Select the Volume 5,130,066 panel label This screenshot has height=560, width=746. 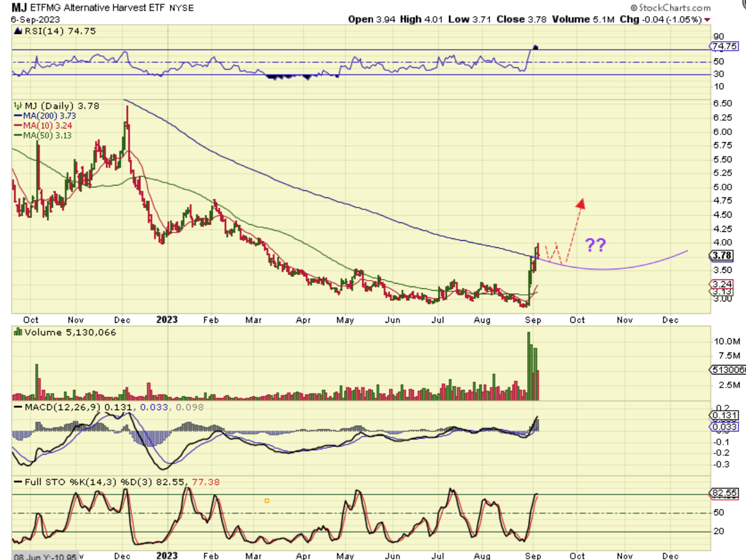pos(69,332)
